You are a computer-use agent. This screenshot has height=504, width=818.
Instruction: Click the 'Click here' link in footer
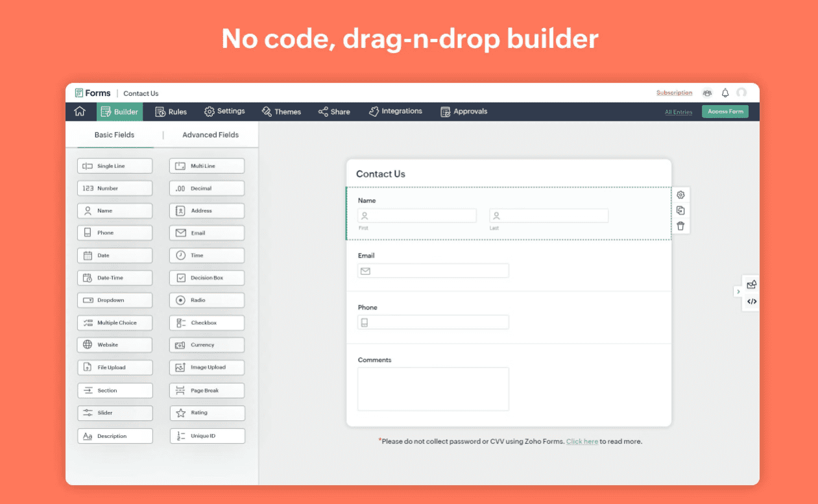[x=582, y=441]
